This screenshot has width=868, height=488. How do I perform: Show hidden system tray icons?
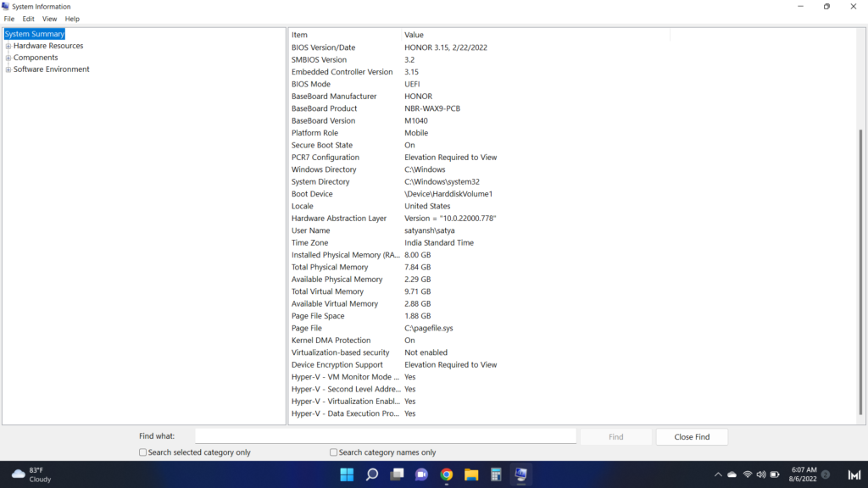(x=718, y=474)
